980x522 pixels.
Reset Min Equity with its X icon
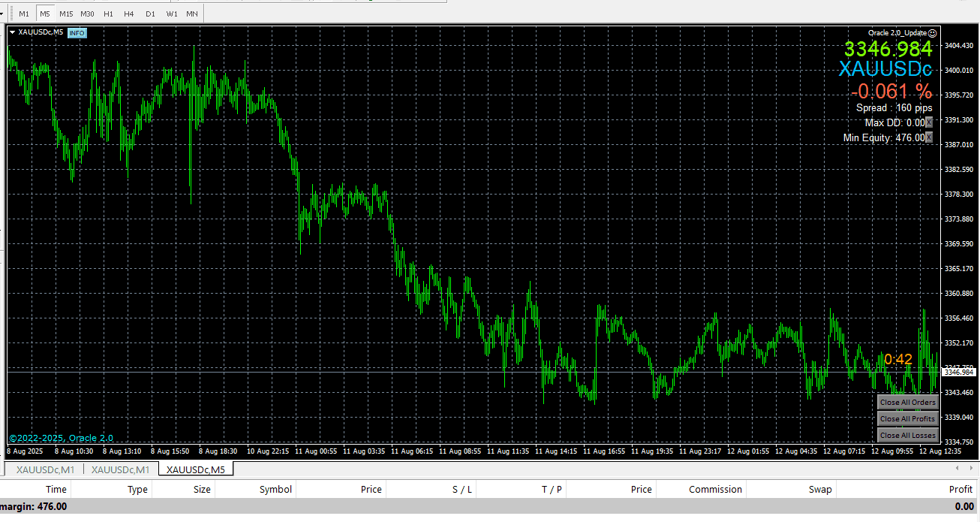(929, 137)
